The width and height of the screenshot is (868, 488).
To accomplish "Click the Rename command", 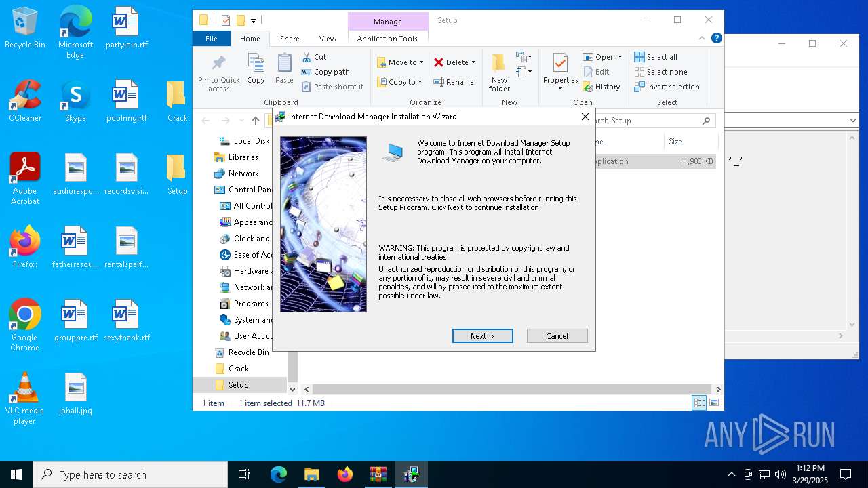I will pos(454,82).
